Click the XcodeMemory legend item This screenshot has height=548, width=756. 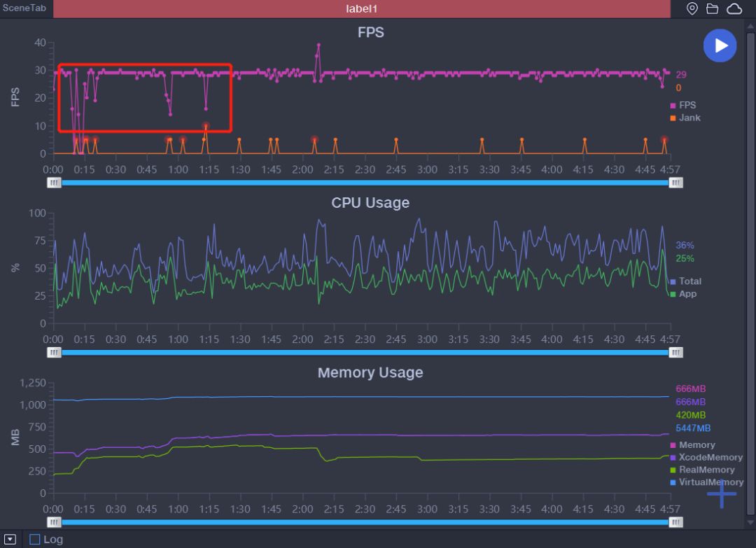[x=706, y=457]
